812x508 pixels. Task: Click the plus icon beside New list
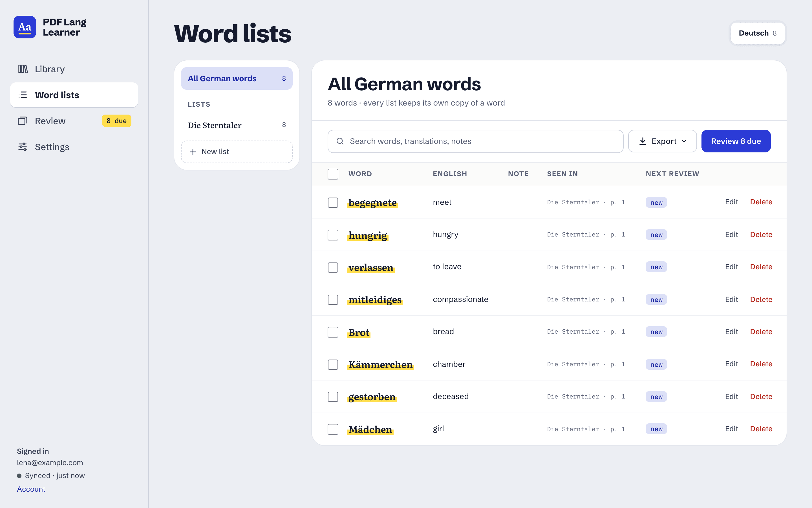(193, 152)
